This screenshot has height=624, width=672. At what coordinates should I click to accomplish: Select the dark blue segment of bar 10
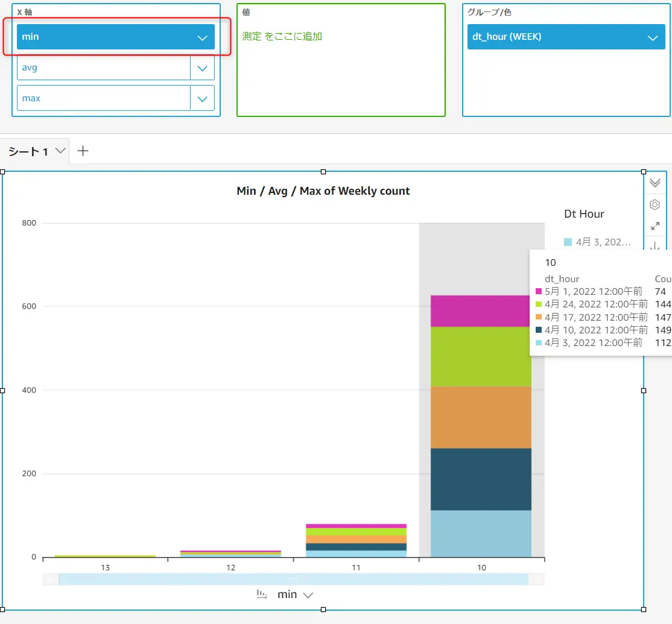(x=481, y=480)
